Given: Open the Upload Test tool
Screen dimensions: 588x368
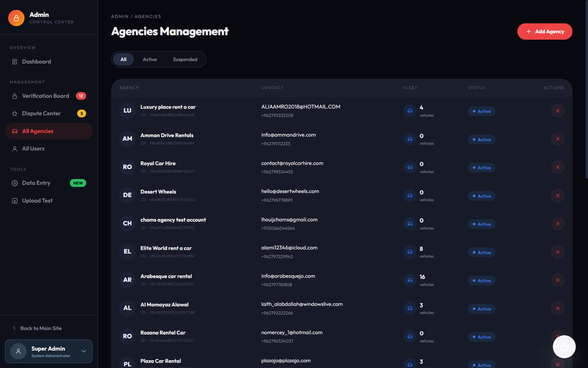Looking at the screenshot, I should [49, 201].
